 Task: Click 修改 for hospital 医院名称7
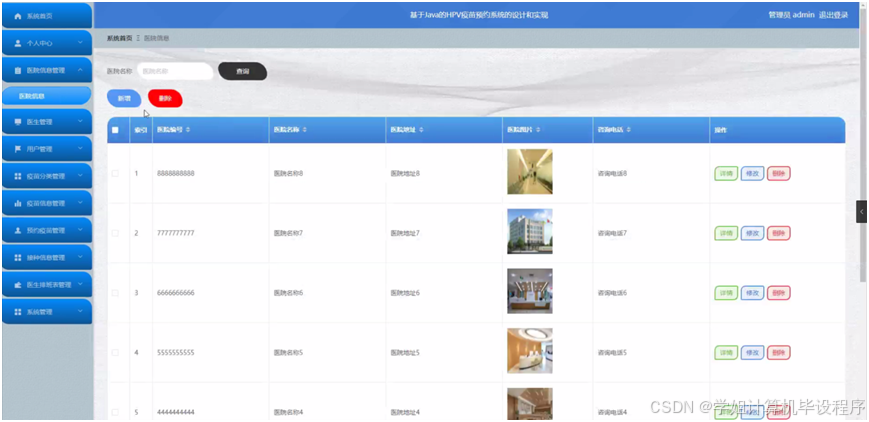coord(752,233)
